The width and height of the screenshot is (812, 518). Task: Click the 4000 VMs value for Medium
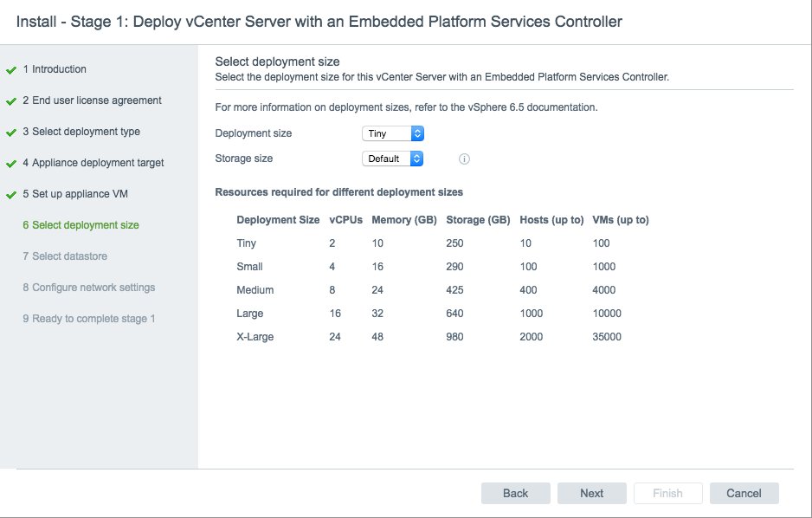point(604,290)
